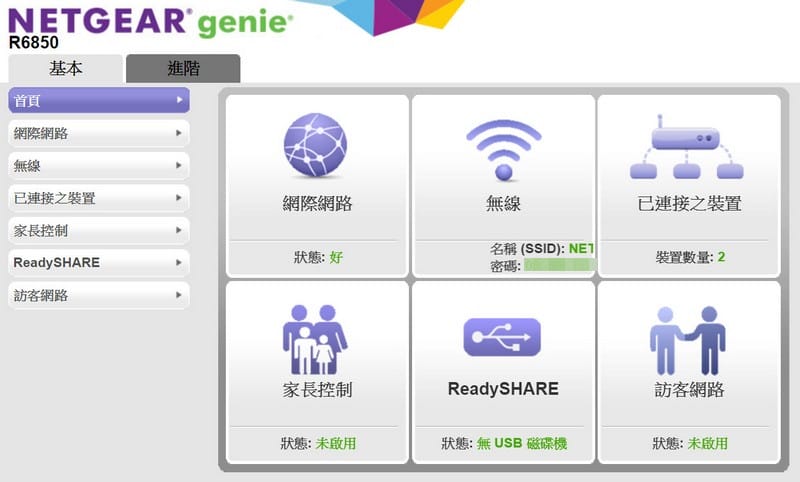800x482 pixels.
Task: Click the ReadySHARE tile title
Action: [503, 389]
